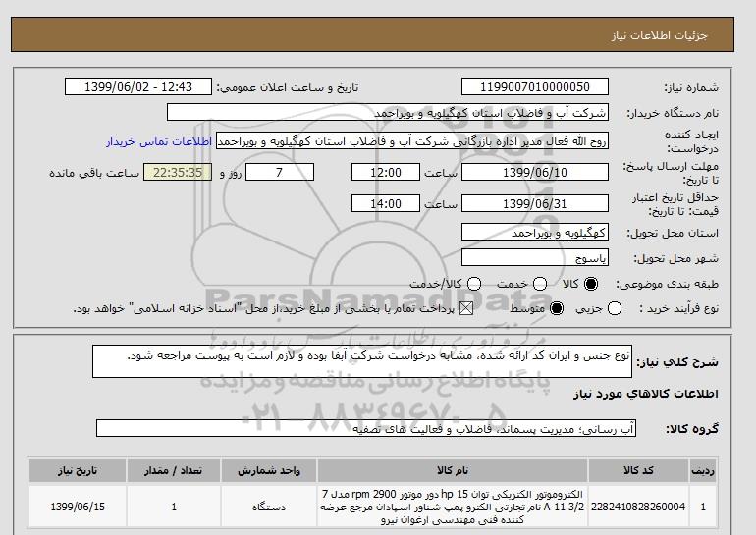Click the طبقه بندی موضوعی label
756x535 pixels.
668,285
